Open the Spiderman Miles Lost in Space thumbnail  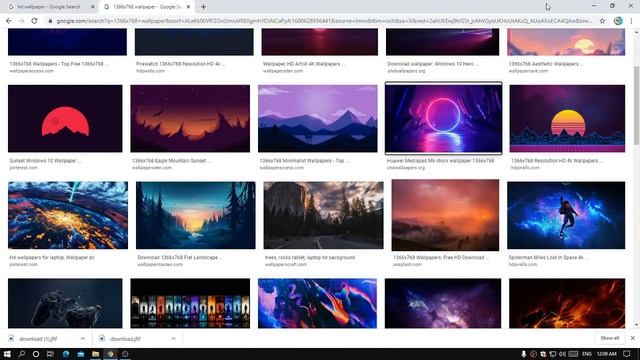coord(566,215)
